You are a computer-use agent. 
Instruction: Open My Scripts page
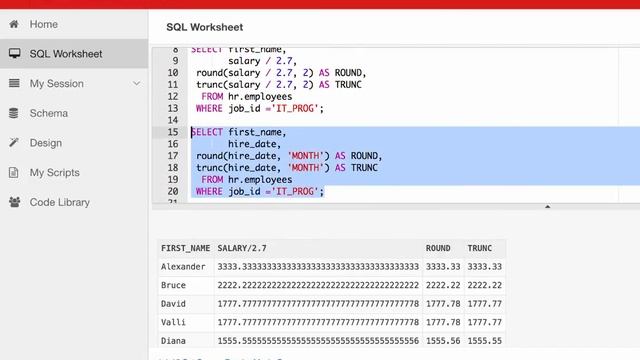(x=55, y=173)
